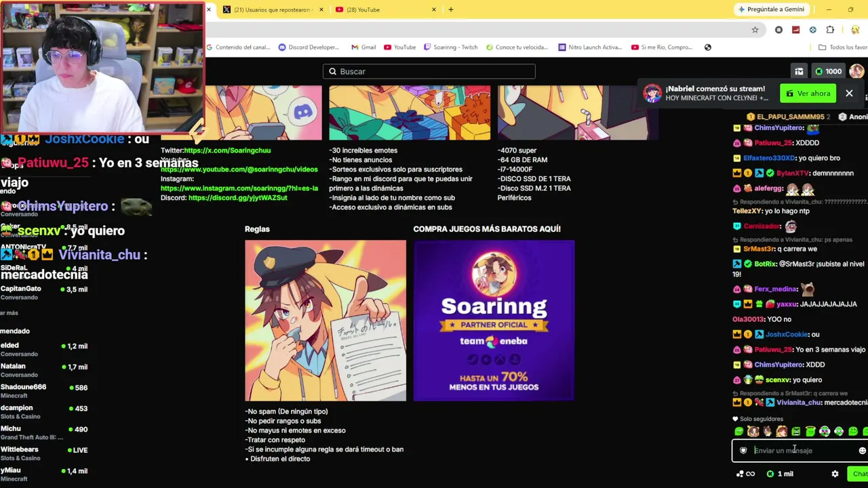Open the YouTube @soaringchu/videos link
This screenshot has height=488, width=868.
pyautogui.click(x=239, y=169)
